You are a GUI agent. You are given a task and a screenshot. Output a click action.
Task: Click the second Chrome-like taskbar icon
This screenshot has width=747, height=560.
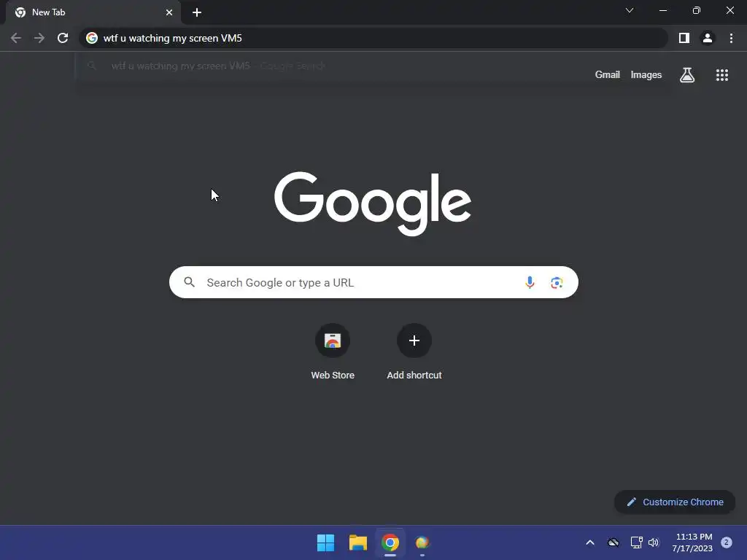pyautogui.click(x=422, y=542)
